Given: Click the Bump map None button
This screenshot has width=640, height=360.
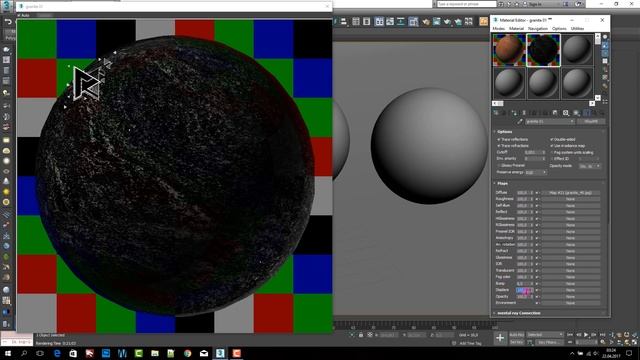Looking at the screenshot, I should 571,284.
